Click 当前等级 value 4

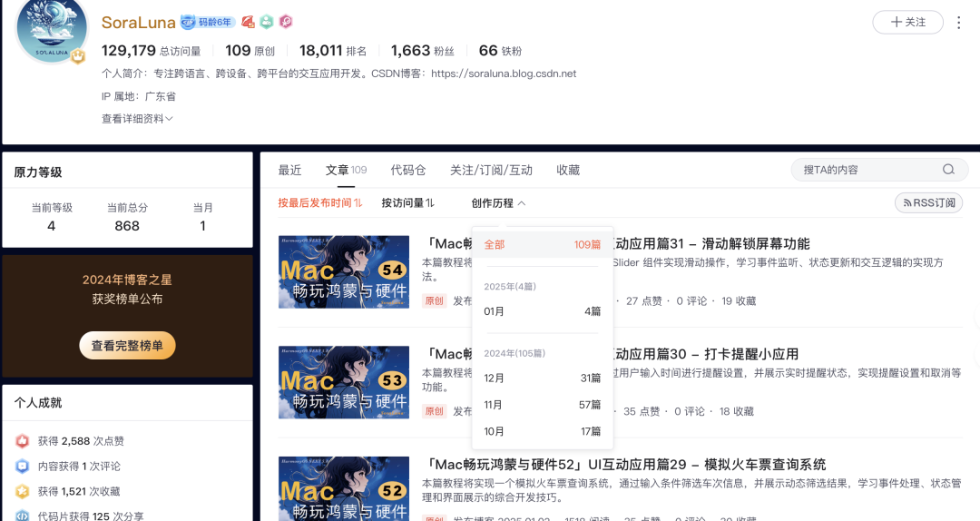(x=51, y=226)
